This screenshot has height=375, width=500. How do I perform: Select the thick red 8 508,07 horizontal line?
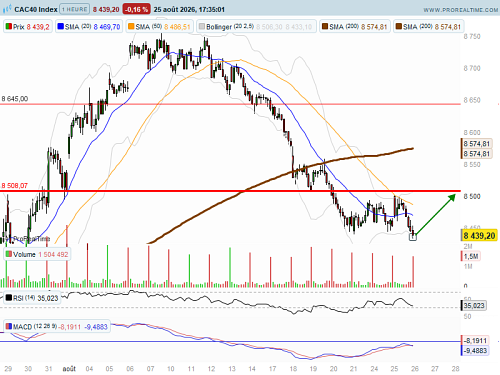[x=230, y=191]
